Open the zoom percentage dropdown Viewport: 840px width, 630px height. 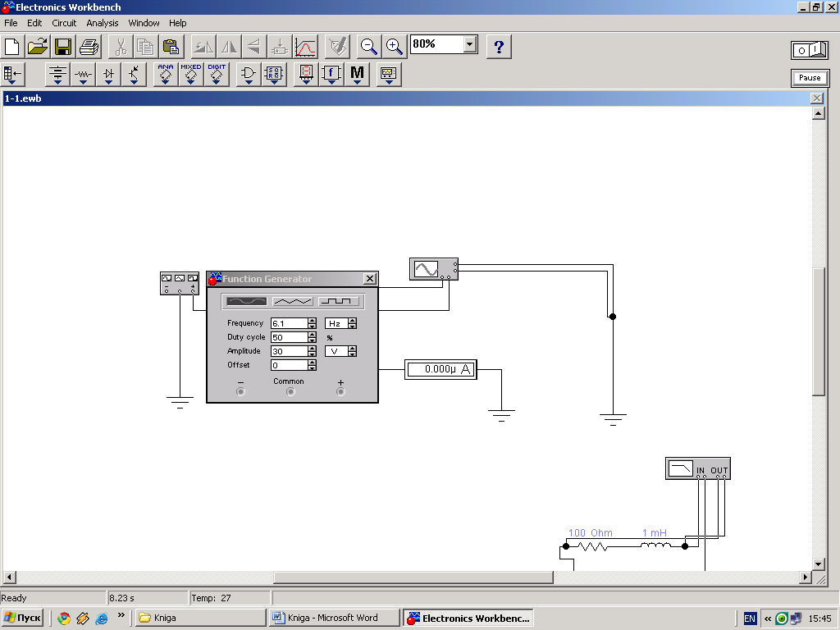click(470, 44)
